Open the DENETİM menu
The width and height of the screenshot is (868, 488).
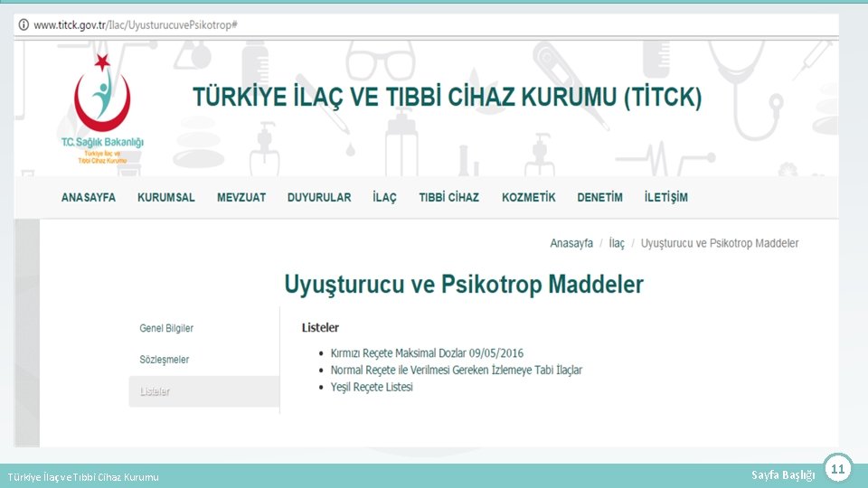click(599, 198)
